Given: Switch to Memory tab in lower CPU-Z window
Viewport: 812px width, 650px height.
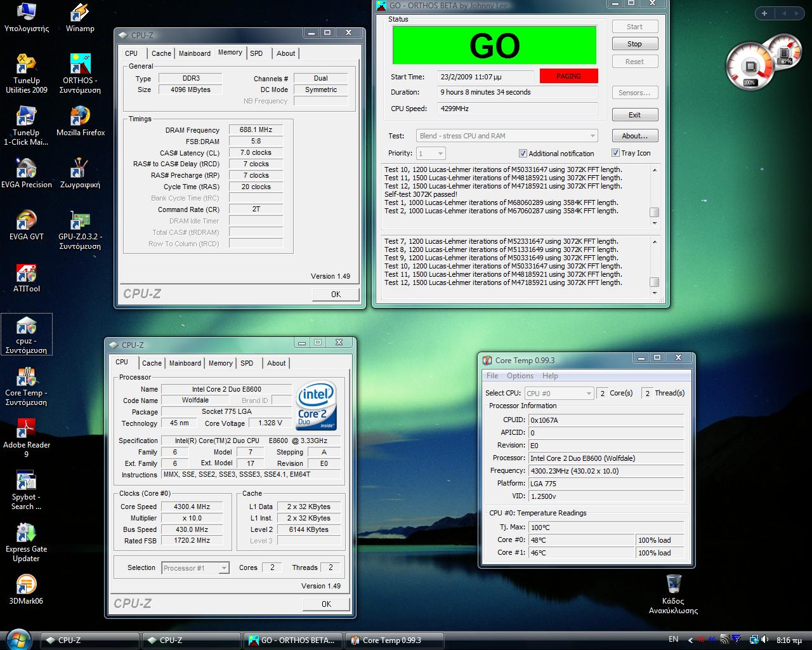Looking at the screenshot, I should (x=220, y=363).
